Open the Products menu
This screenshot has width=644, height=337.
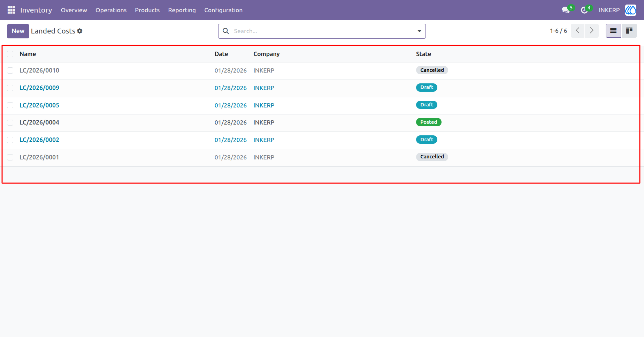(x=147, y=10)
